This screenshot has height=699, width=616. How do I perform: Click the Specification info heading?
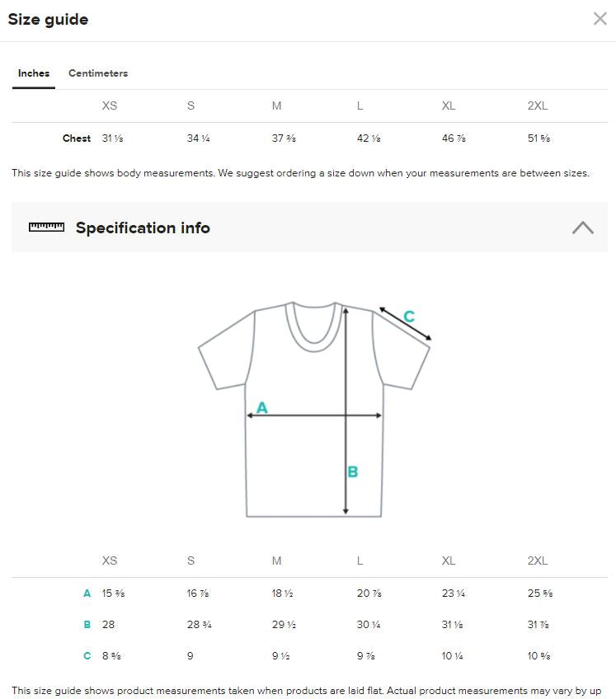point(143,228)
